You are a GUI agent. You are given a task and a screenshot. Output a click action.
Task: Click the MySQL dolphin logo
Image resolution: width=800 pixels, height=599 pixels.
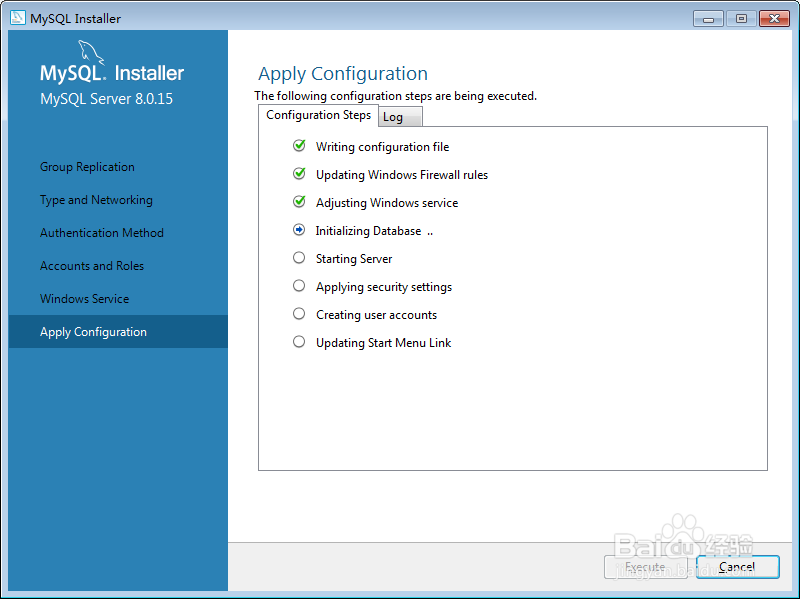[x=91, y=52]
